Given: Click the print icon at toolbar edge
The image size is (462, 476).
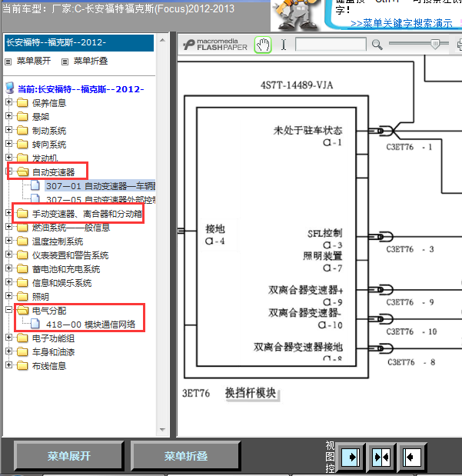Looking at the screenshot, I should coord(459,45).
